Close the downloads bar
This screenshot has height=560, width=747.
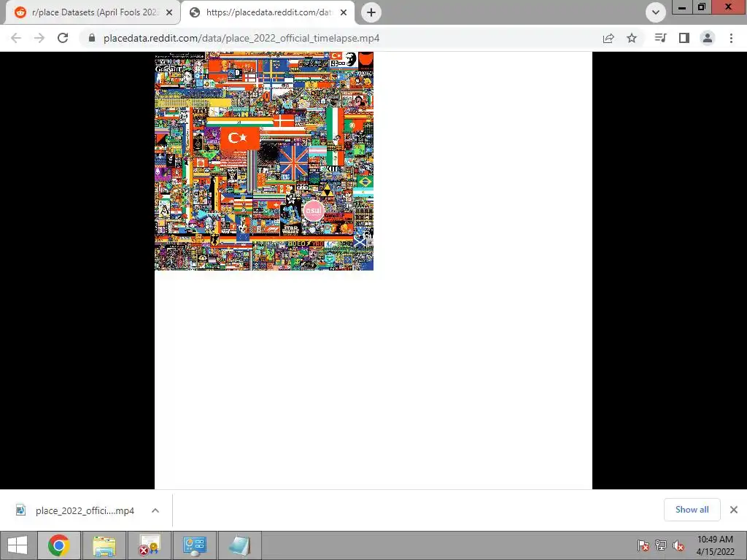tap(734, 510)
